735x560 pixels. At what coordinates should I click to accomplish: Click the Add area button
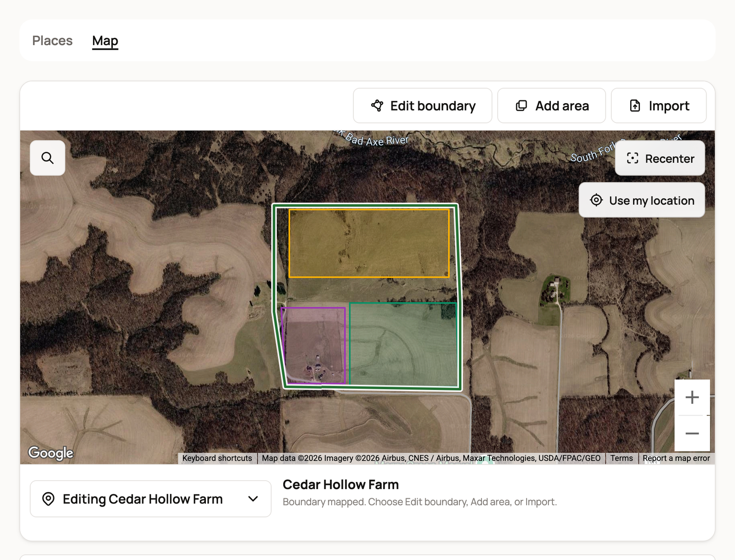click(x=551, y=106)
